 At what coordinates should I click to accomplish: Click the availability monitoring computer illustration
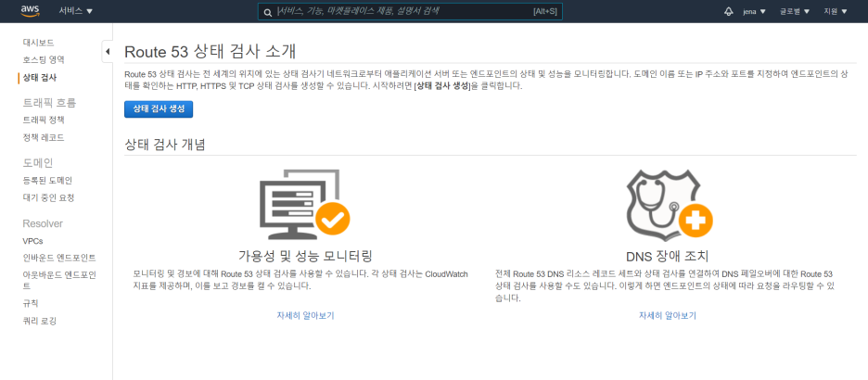(x=304, y=203)
